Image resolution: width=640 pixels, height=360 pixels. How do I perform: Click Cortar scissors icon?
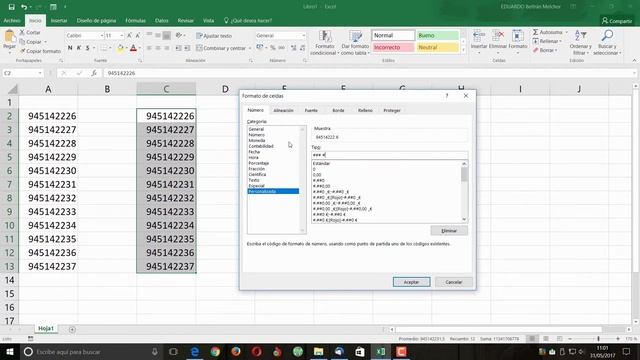(22, 32)
